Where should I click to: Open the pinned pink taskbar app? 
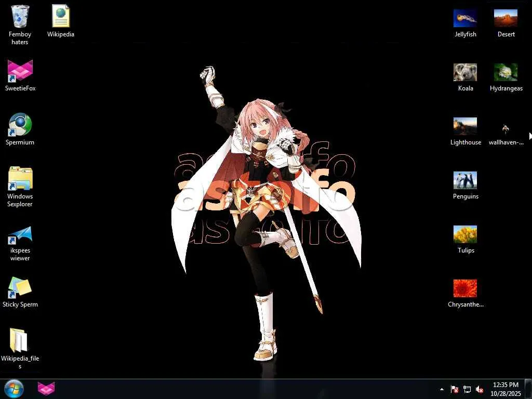pos(46,389)
